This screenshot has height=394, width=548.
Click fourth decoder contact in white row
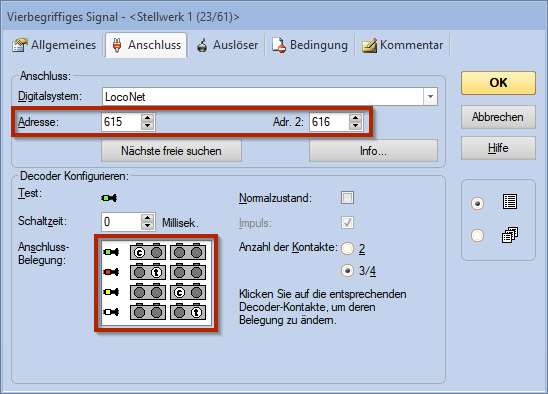tap(196, 312)
